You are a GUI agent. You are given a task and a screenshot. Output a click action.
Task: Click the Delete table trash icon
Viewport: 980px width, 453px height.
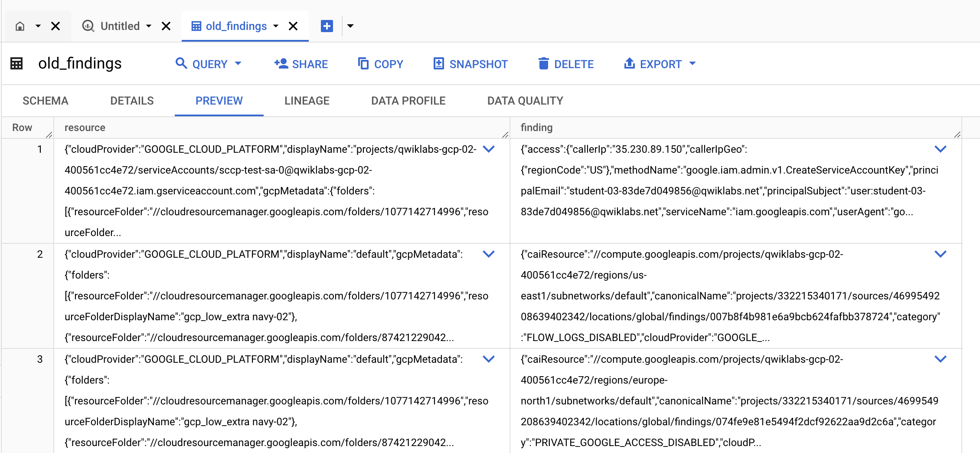(543, 64)
